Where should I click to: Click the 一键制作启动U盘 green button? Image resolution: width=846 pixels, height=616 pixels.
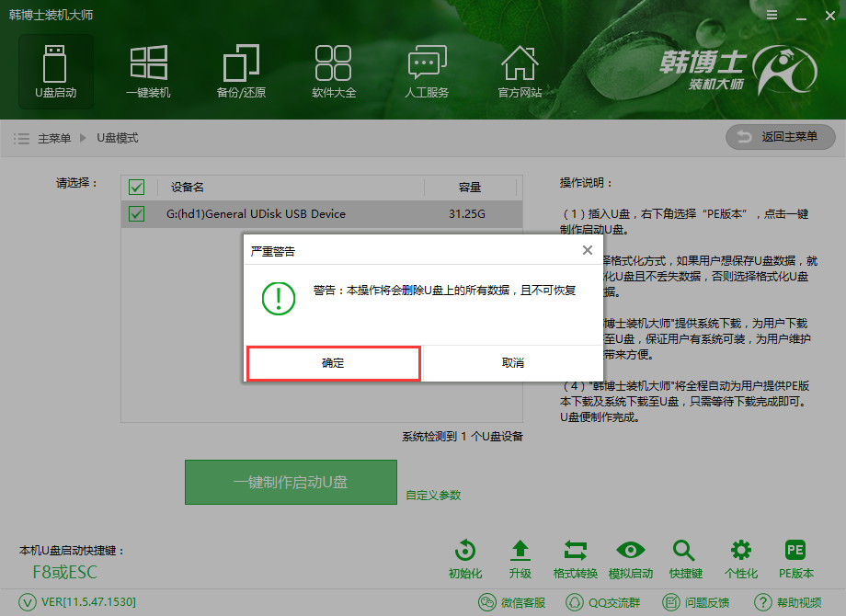291,482
